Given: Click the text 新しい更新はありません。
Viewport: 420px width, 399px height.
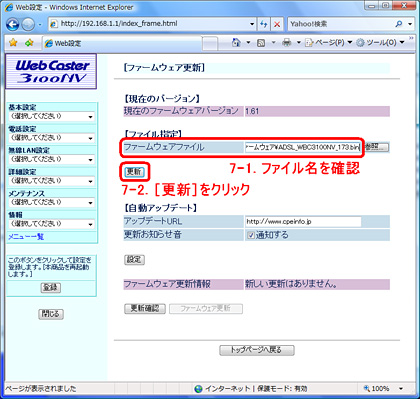Looking at the screenshot, I should (x=291, y=284).
